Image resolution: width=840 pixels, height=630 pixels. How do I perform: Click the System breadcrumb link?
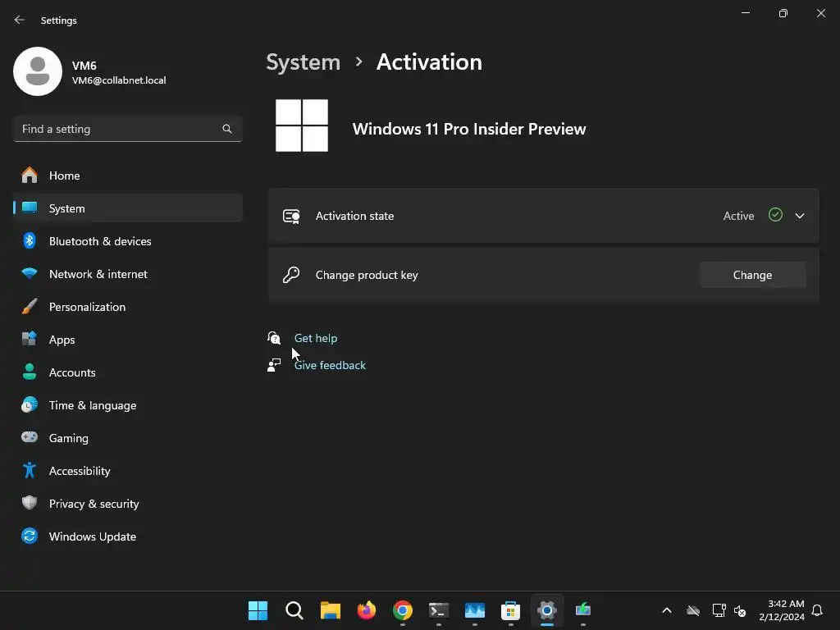tap(304, 62)
